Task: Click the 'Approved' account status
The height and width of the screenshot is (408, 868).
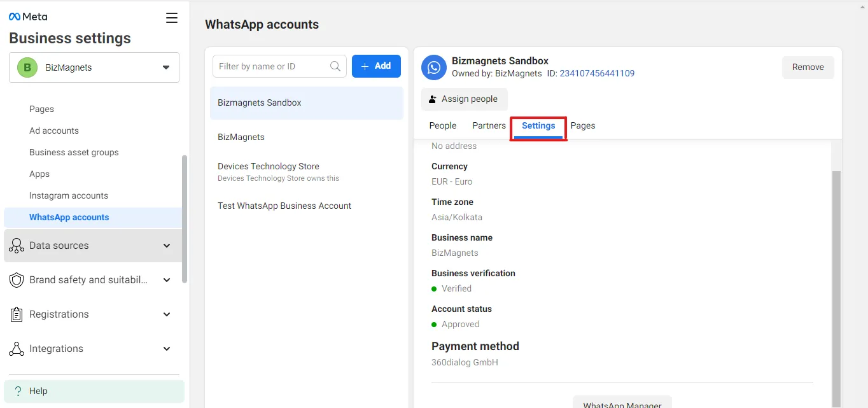Action: (460, 324)
